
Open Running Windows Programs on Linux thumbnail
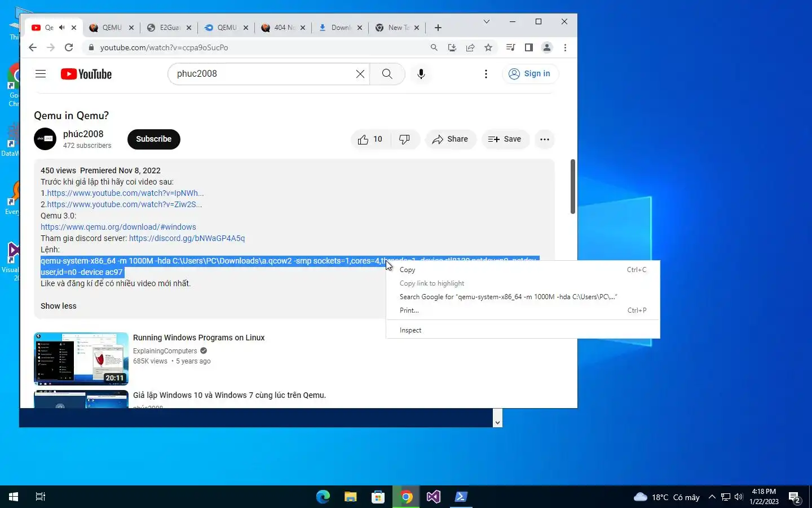point(81,359)
